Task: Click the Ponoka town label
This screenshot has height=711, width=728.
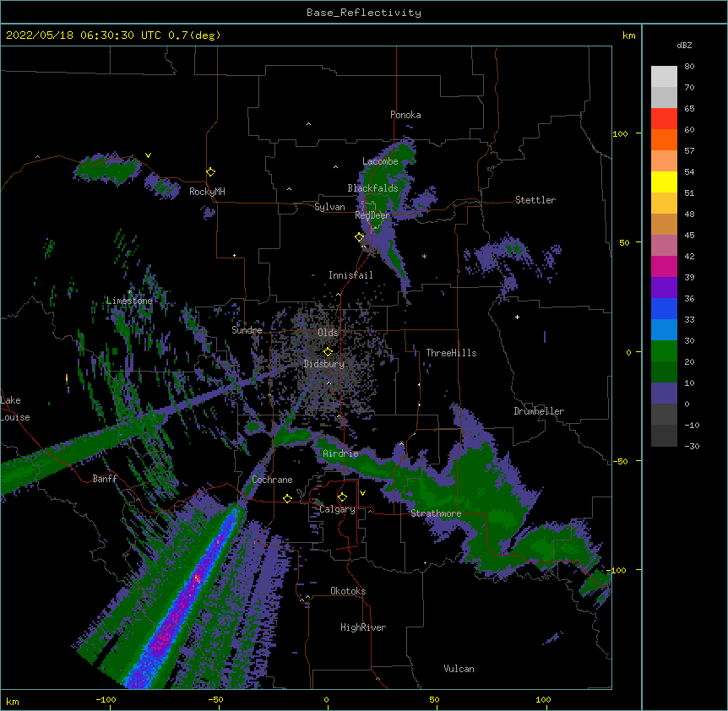Action: click(405, 115)
